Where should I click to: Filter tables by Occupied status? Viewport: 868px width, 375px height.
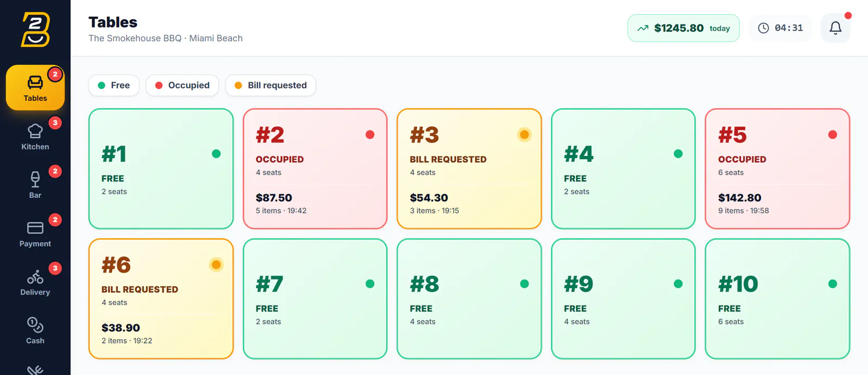(x=182, y=85)
